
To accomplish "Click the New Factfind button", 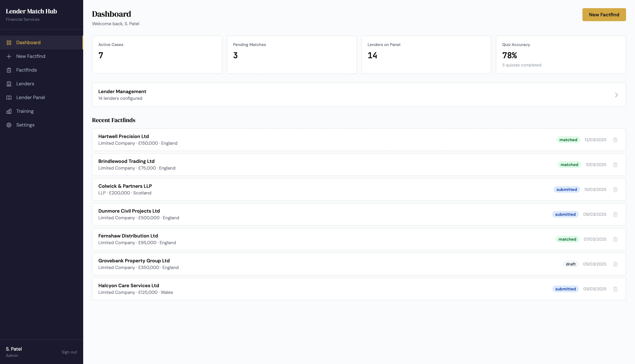I will coord(604,14).
